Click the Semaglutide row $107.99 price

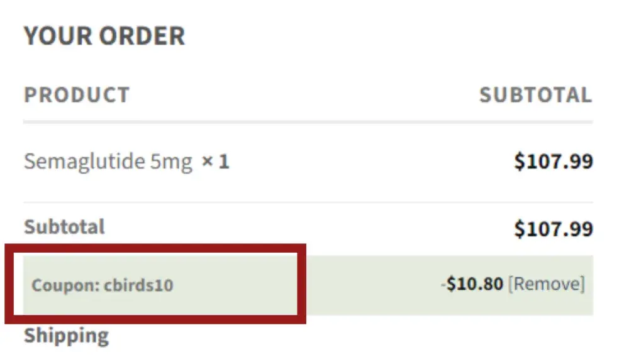pyautogui.click(x=554, y=162)
